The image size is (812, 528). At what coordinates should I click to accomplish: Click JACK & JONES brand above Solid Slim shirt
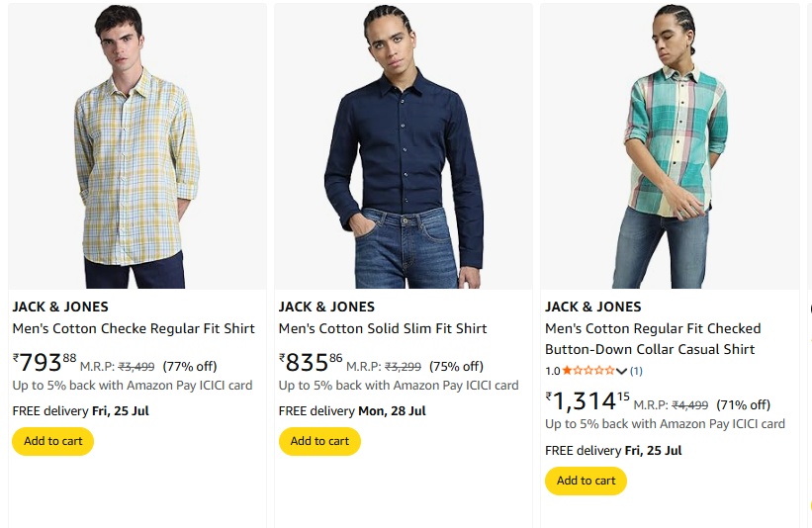326,307
